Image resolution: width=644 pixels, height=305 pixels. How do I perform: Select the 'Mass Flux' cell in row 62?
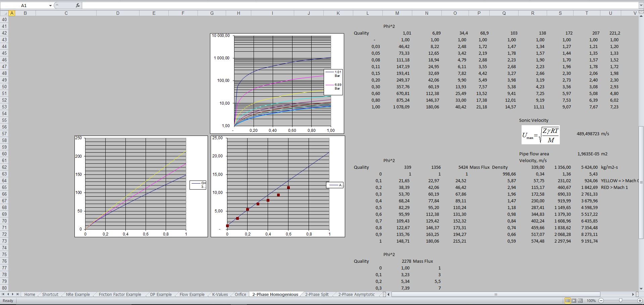pos(479,167)
